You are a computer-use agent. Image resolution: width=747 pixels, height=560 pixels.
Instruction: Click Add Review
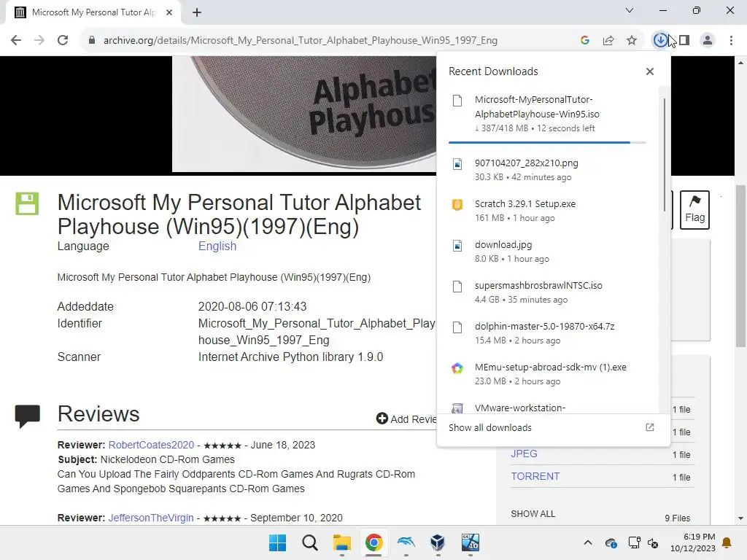[406, 419]
